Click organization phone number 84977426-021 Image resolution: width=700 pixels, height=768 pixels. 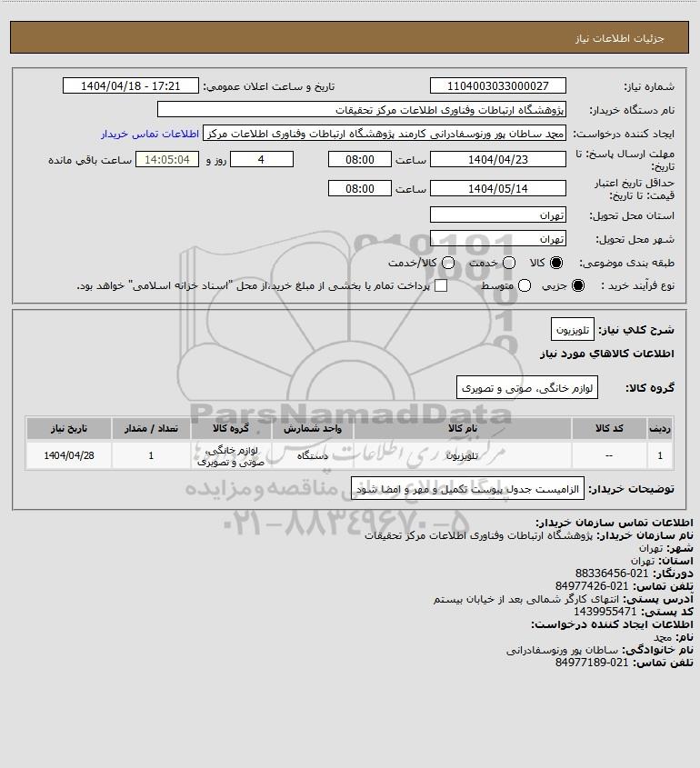pyautogui.click(x=592, y=586)
